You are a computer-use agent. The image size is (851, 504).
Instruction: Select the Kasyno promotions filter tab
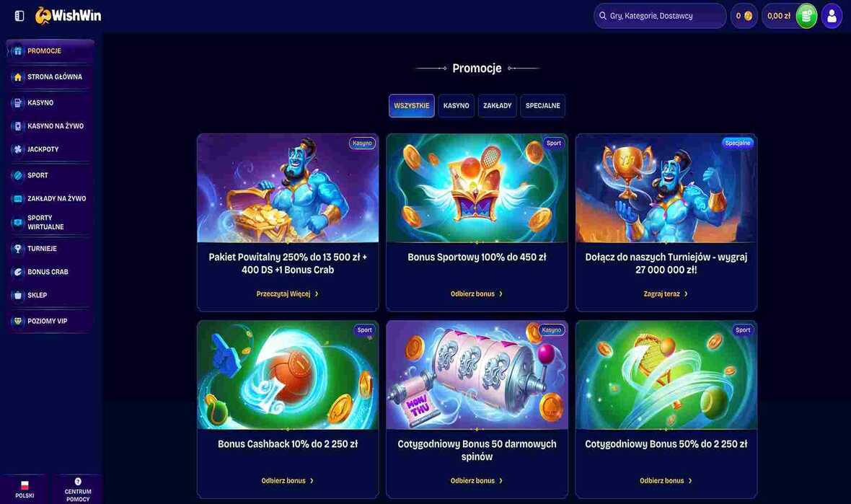(456, 106)
